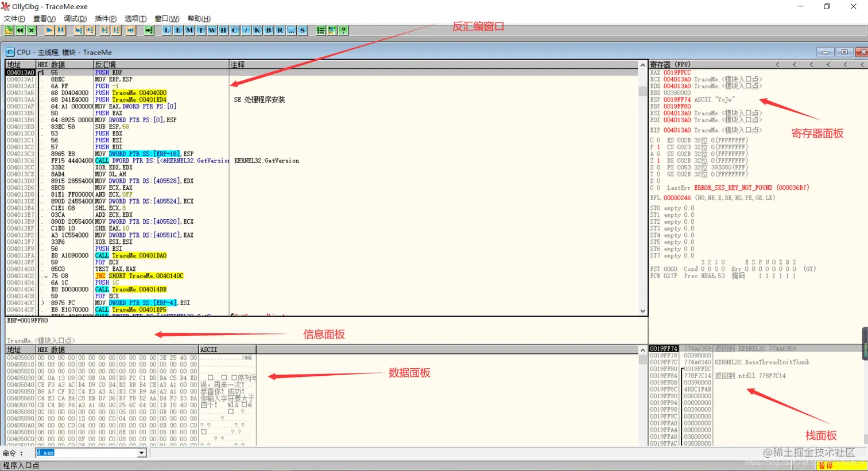The height and width of the screenshot is (471, 868).
Task: Click the Help question mark icon
Action: coord(343,30)
